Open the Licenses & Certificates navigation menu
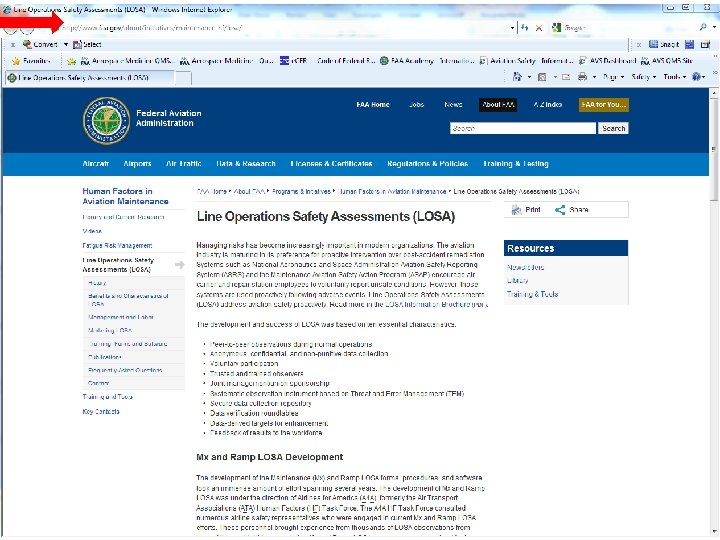Viewport: 720px width, 540px height. pos(331,164)
